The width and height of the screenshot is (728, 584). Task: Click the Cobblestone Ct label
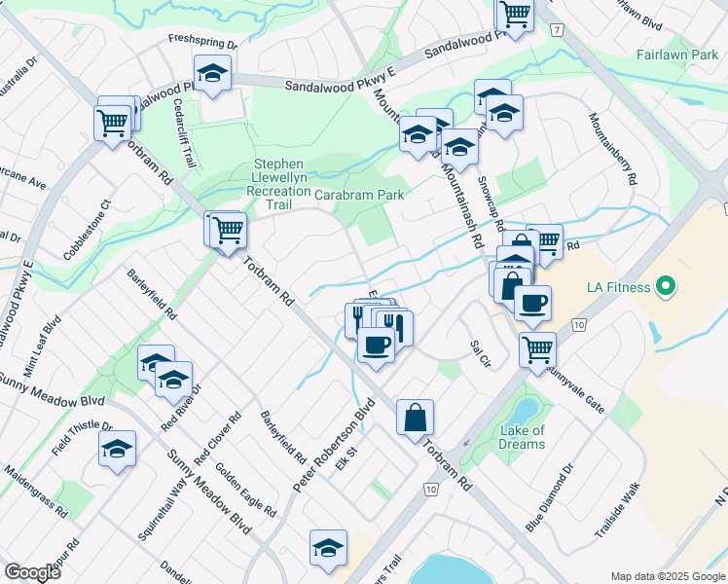(x=88, y=230)
